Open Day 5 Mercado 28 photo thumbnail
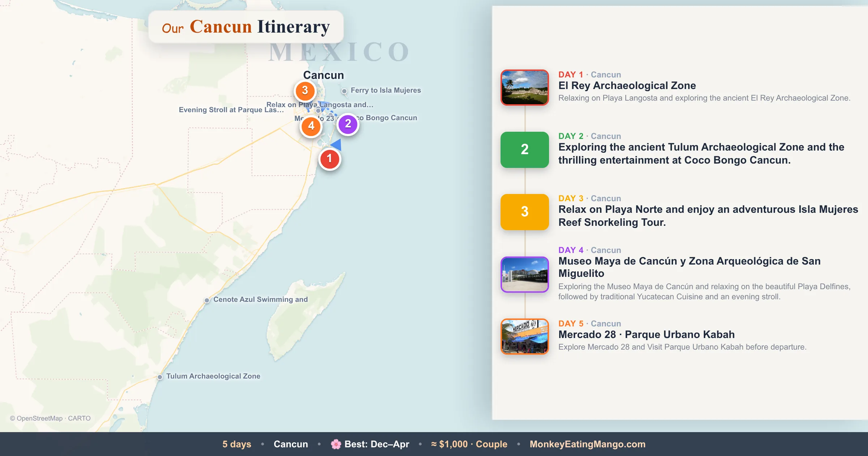Image resolution: width=868 pixels, height=456 pixels. (525, 336)
